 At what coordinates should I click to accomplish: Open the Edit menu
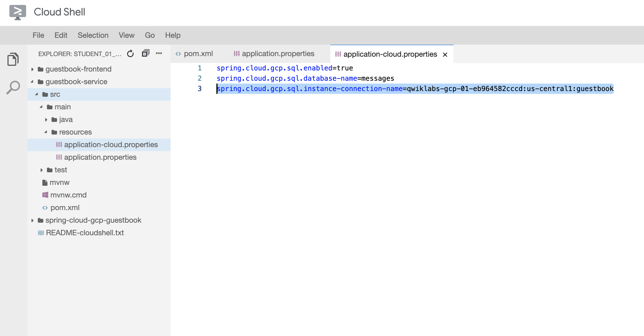click(61, 35)
